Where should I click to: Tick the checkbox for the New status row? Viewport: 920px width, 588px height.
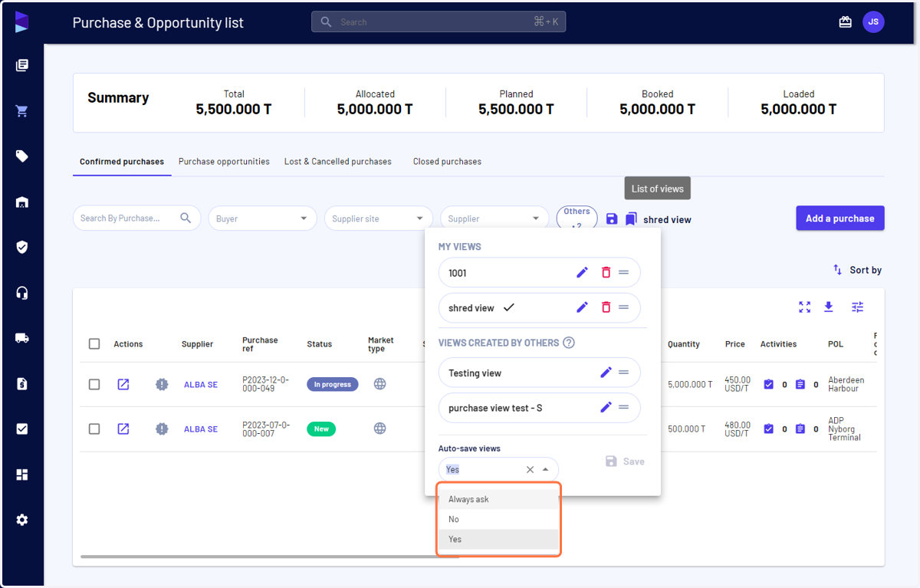[x=94, y=429]
